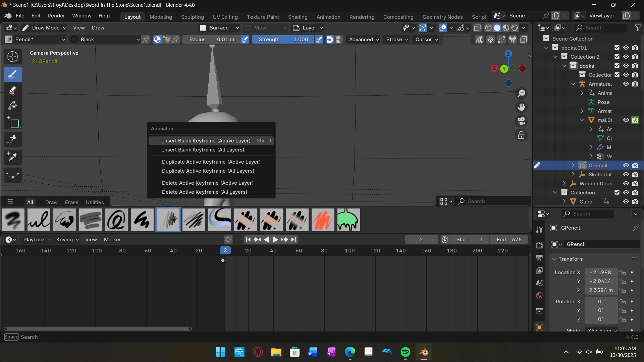Jump to next keyframe
Viewport: 644px width, 362px height.
pyautogui.click(x=284, y=239)
